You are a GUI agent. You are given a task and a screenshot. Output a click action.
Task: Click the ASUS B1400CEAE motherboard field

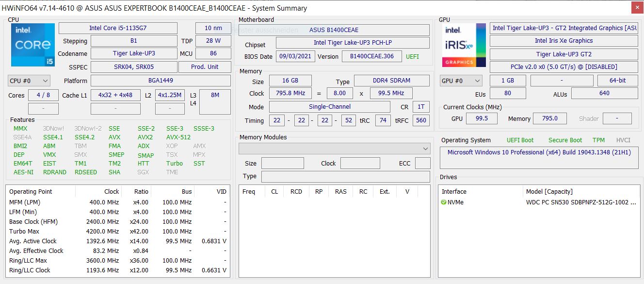point(334,30)
